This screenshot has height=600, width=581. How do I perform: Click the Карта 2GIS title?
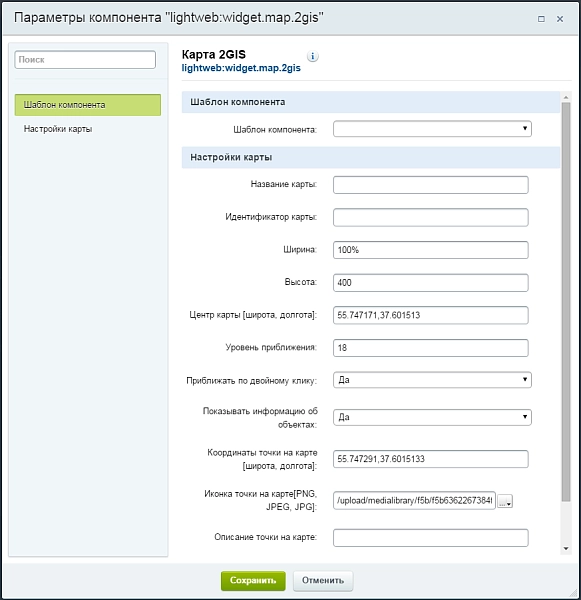click(x=214, y=54)
